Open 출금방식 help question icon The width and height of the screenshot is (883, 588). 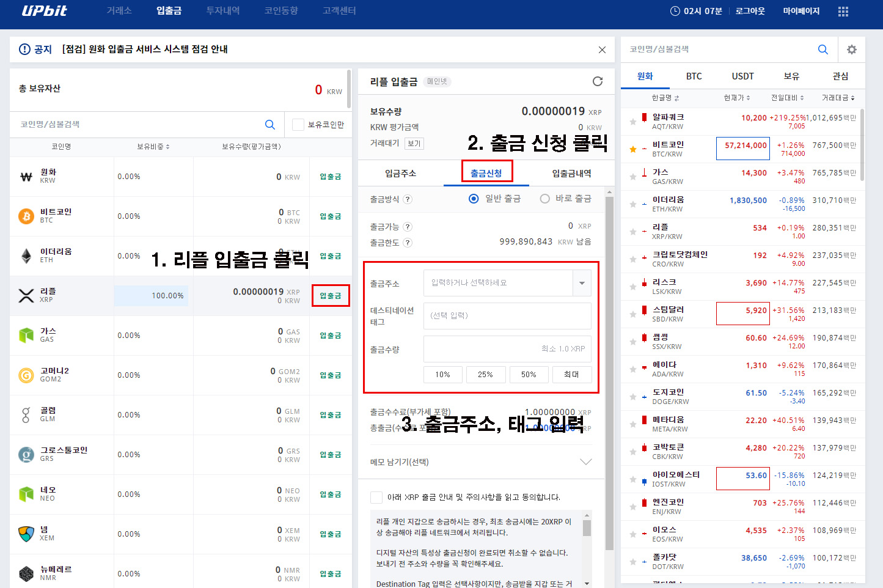408,199
